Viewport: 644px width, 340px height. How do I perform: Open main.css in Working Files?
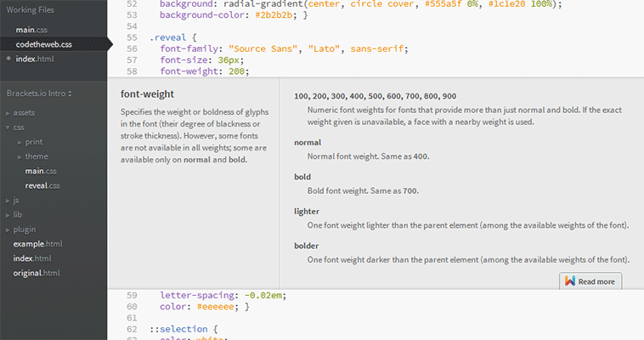31,30
